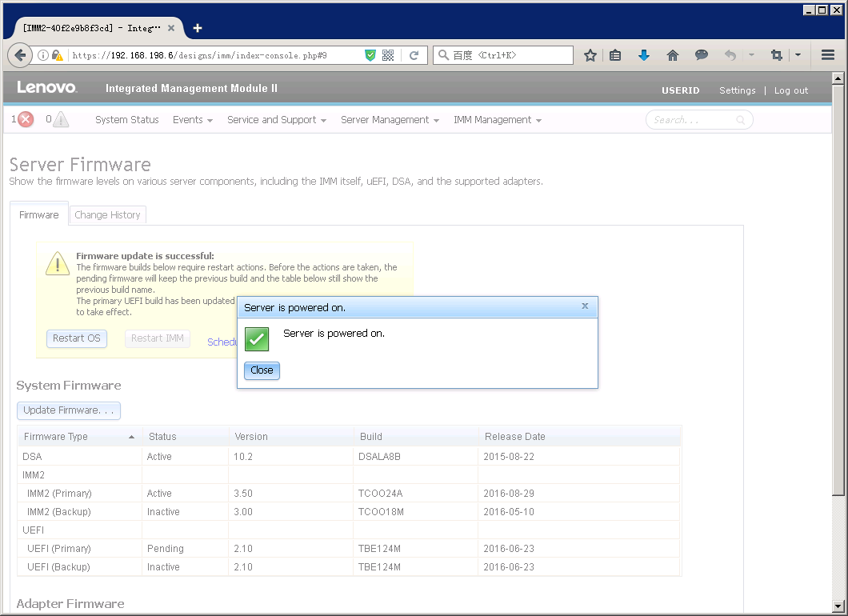Image resolution: width=848 pixels, height=616 pixels.
Task: Click the Restart OS button
Action: [76, 338]
